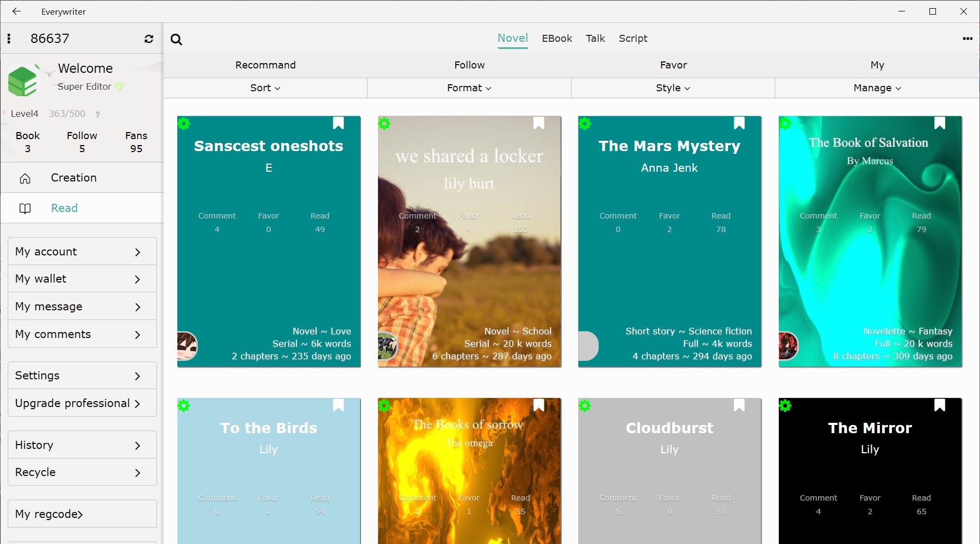Viewport: 980px width, 544px height.
Task: Go to the Creation page
Action: [82, 178]
